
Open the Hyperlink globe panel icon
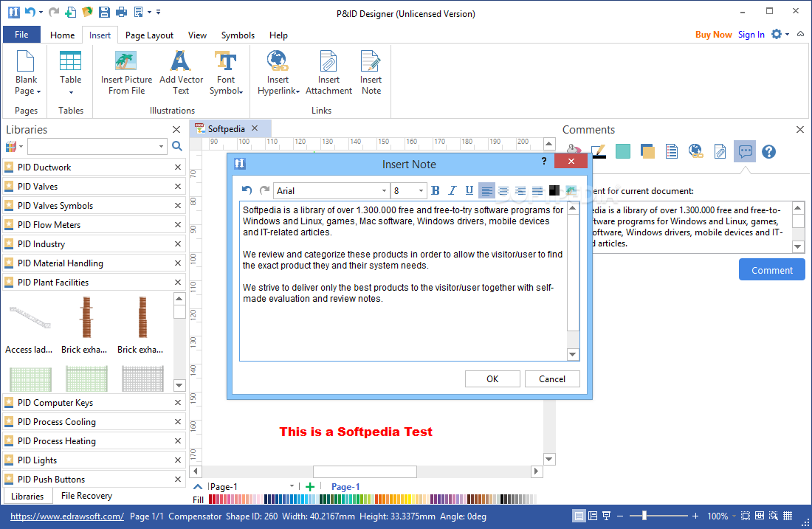695,152
